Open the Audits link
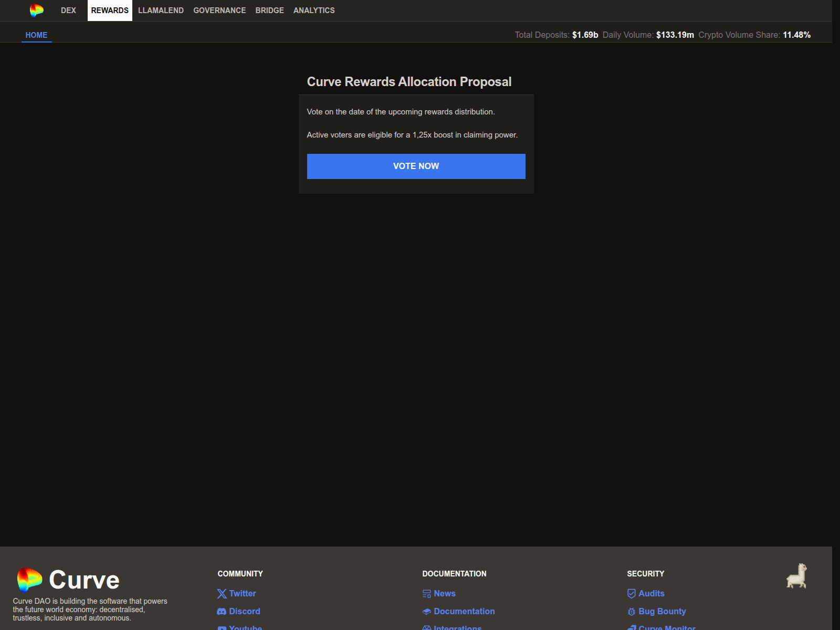 click(652, 594)
